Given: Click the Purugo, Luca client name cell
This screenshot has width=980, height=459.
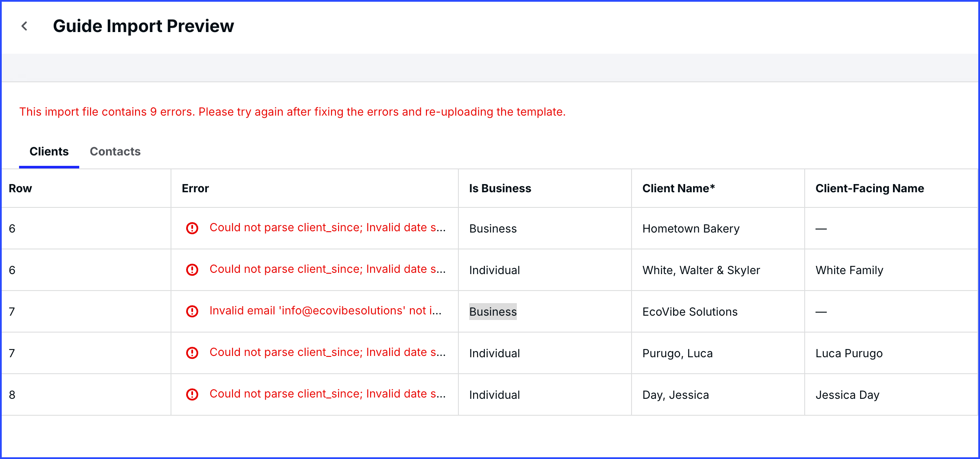Looking at the screenshot, I should point(677,353).
